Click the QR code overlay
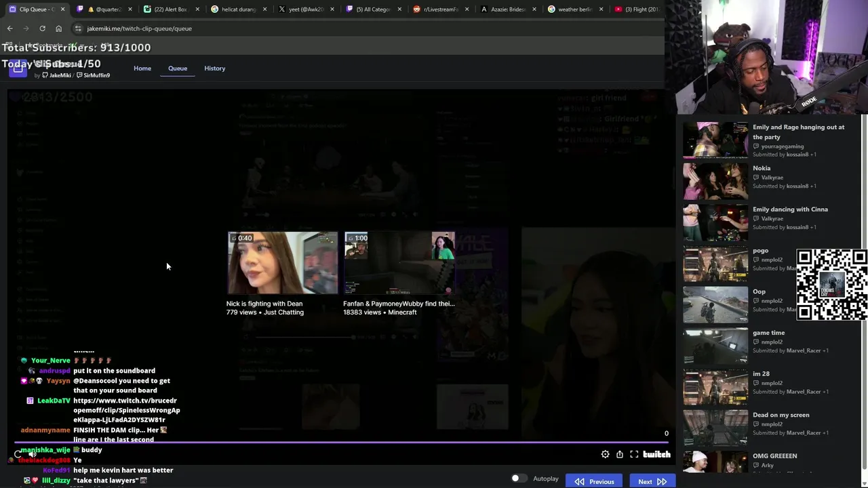The height and width of the screenshot is (488, 868). pos(832,285)
